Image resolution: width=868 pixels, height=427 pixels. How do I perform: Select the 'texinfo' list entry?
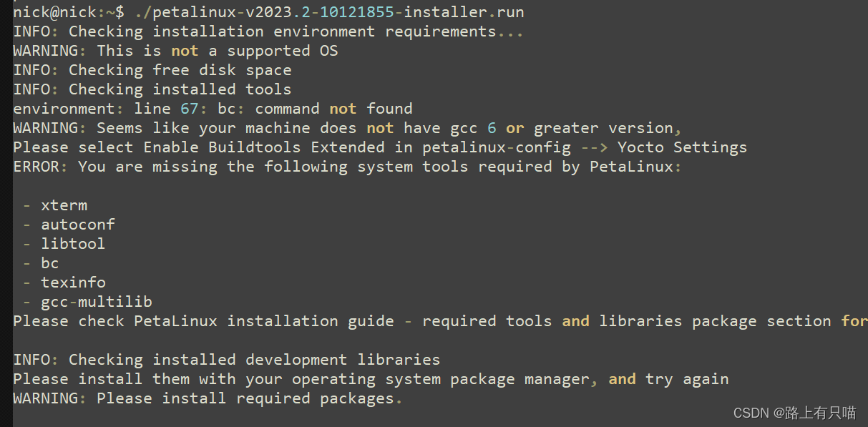click(x=64, y=283)
